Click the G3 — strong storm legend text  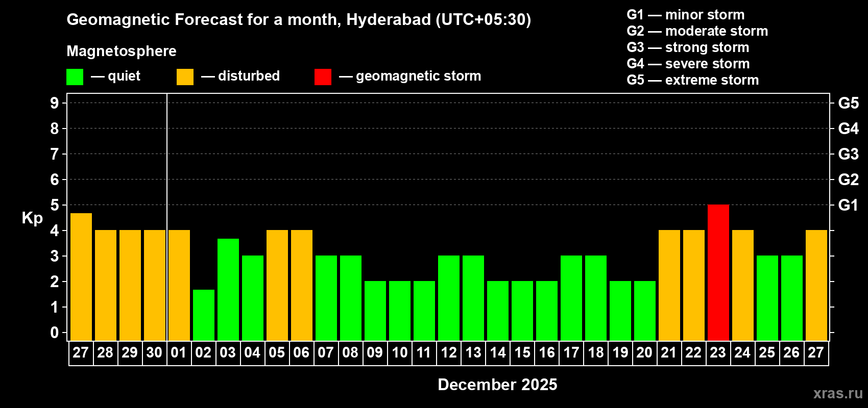pos(688,47)
